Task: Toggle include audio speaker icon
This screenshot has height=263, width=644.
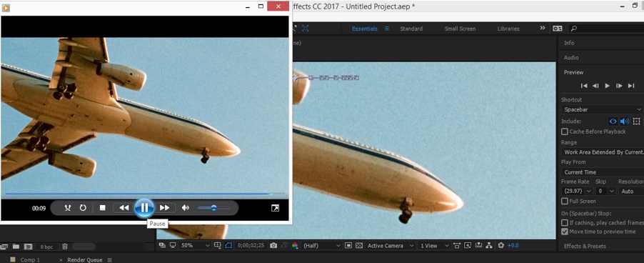Action: pyautogui.click(x=625, y=121)
